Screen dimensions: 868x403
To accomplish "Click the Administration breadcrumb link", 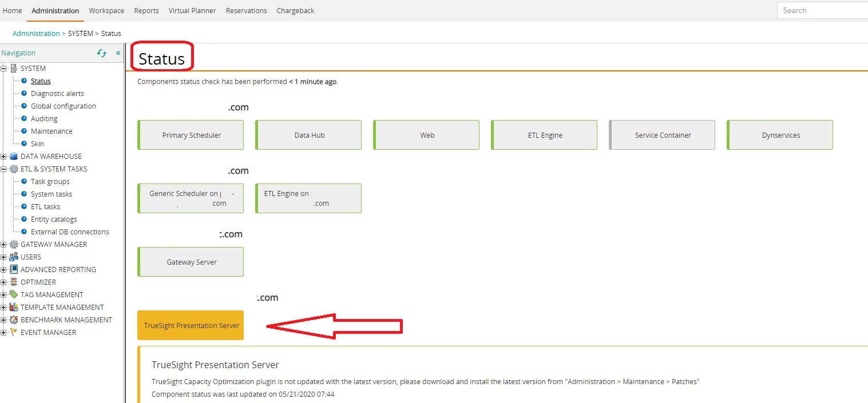I will [x=36, y=34].
